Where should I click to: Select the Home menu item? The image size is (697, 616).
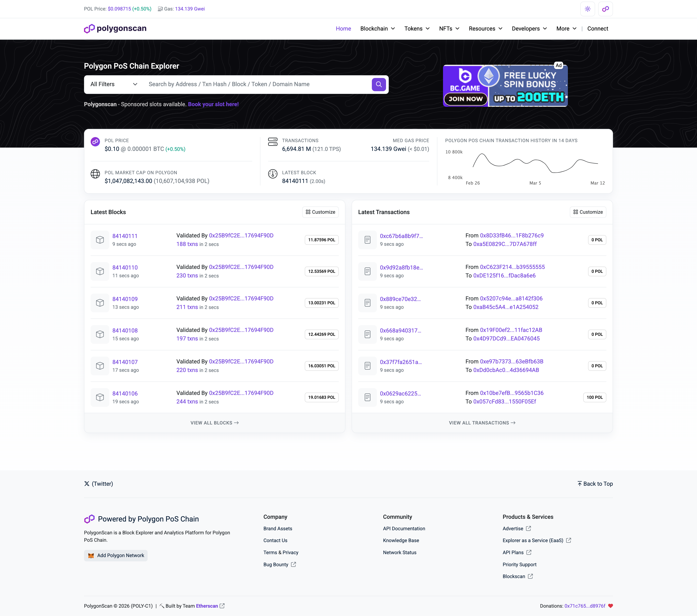343,29
